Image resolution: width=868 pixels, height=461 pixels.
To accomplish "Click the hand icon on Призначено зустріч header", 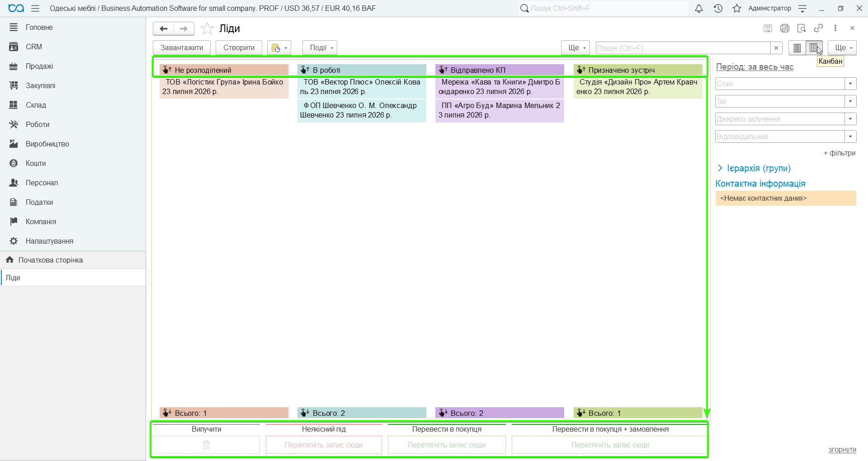I will pyautogui.click(x=581, y=70).
